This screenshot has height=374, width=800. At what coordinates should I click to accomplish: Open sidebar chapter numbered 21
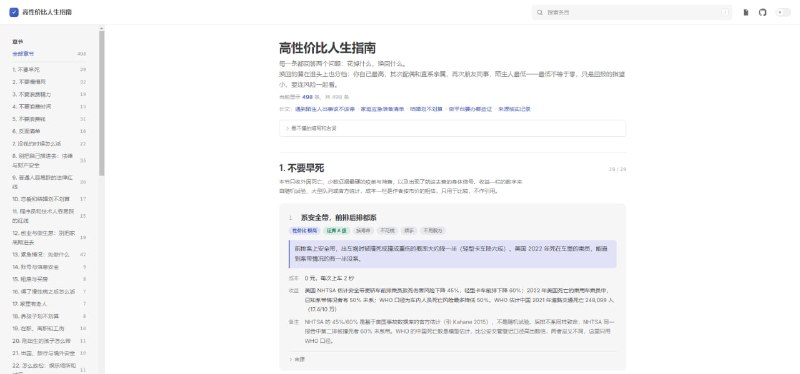tap(49, 353)
